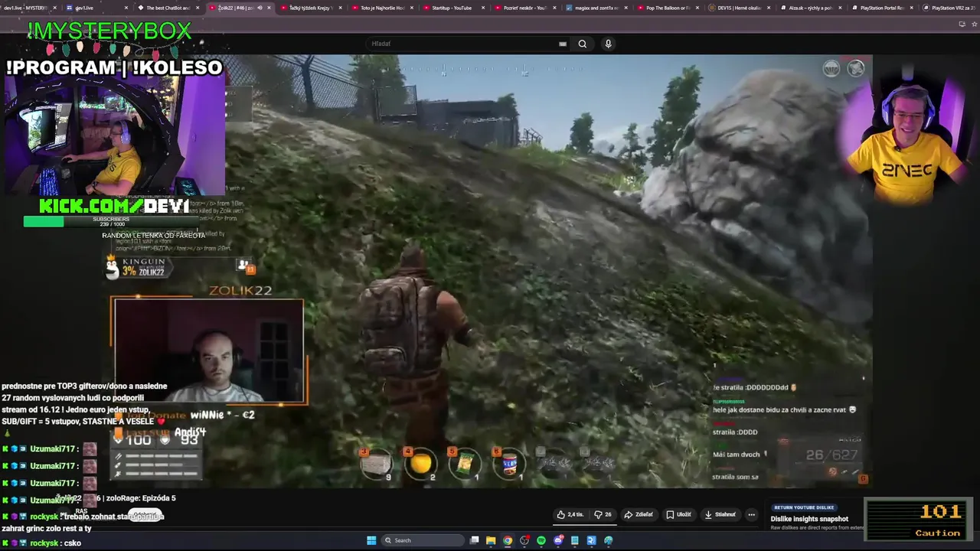
Task: Open the 'Toto je Najhoršie' YouTube tab
Action: pos(382,8)
